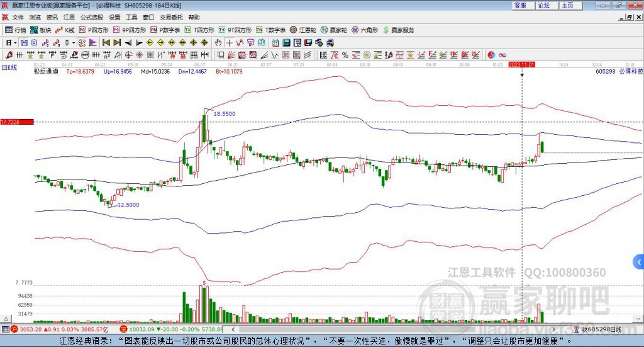Select the Gann fan angle lines tool
This screenshot has width=644, height=347.
[x=231, y=55]
